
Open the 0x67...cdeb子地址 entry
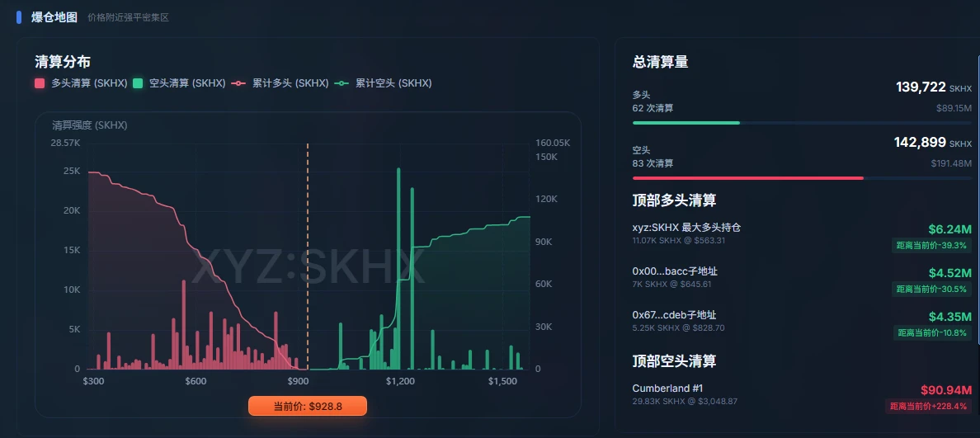tap(675, 314)
